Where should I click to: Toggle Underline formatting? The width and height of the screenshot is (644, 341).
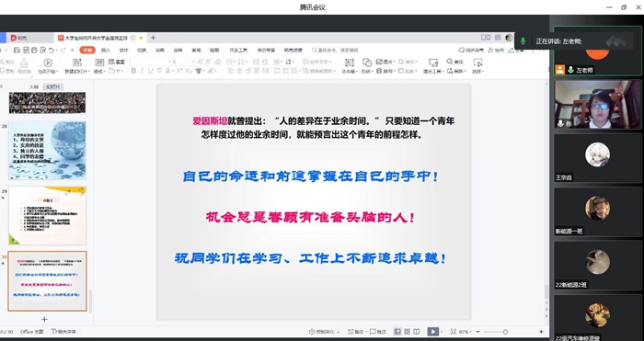150,71
